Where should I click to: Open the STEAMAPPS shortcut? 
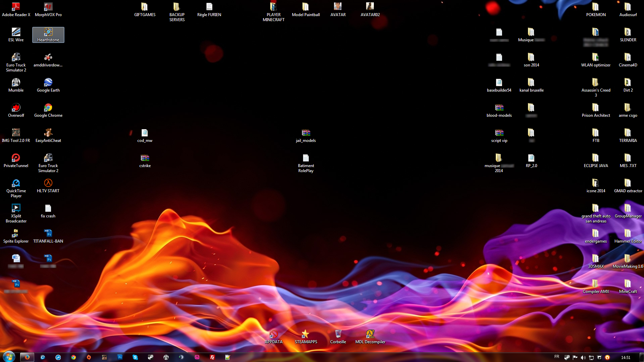(x=306, y=337)
